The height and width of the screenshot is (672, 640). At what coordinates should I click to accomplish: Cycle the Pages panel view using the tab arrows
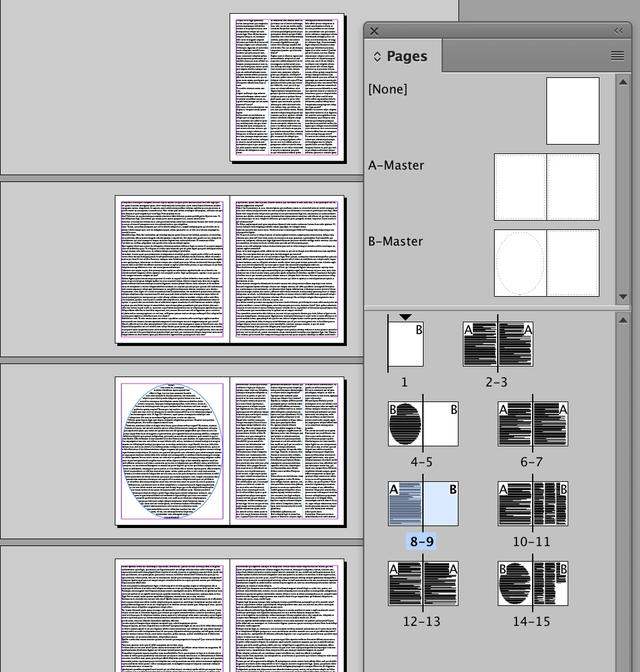pos(377,57)
